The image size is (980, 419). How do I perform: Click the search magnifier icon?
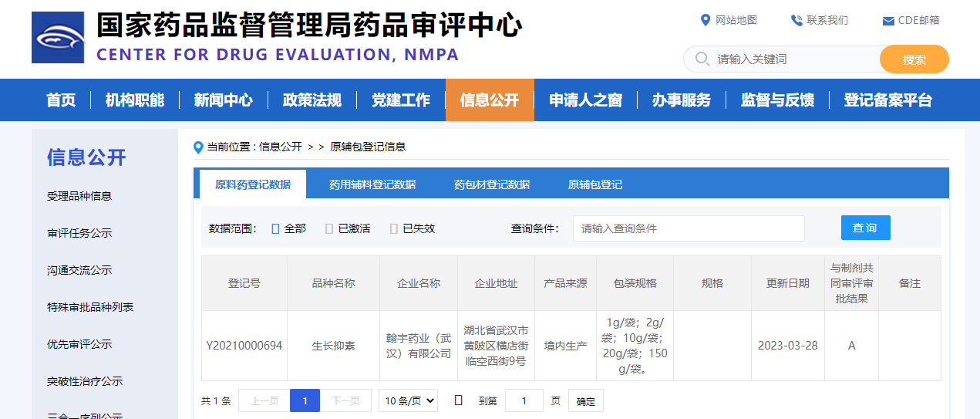702,59
